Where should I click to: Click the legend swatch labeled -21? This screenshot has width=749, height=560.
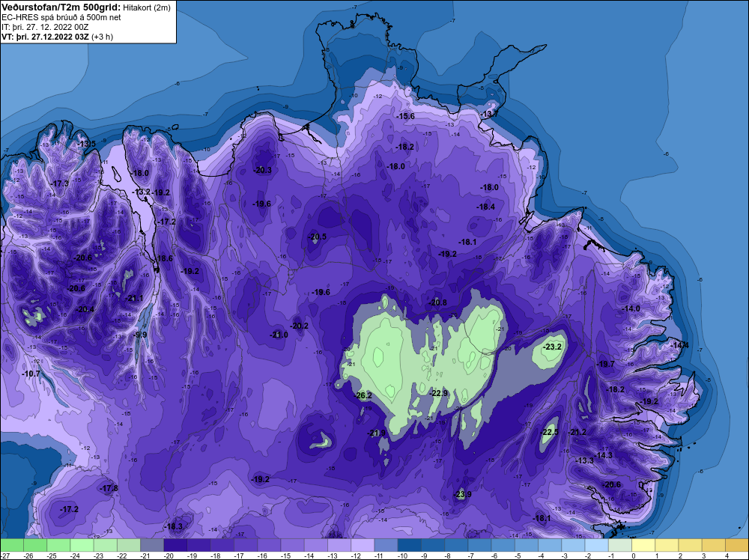point(152,546)
